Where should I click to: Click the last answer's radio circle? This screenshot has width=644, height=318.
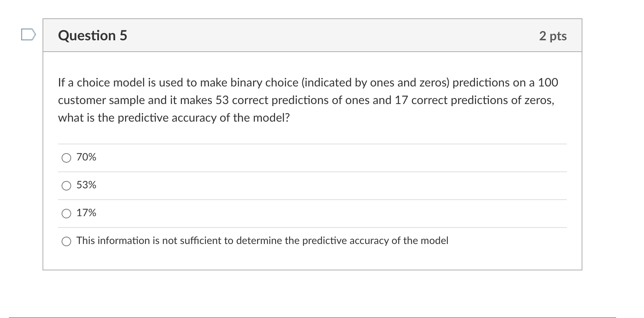(x=66, y=241)
